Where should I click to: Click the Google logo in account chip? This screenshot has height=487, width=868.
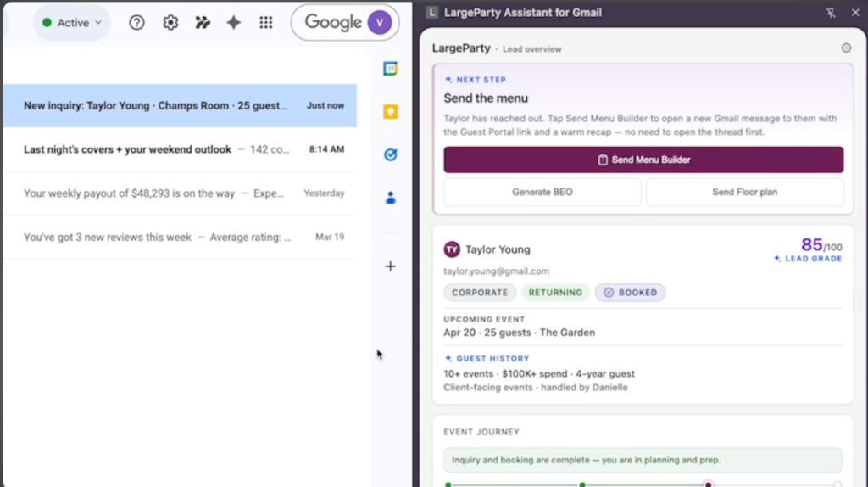click(x=333, y=23)
